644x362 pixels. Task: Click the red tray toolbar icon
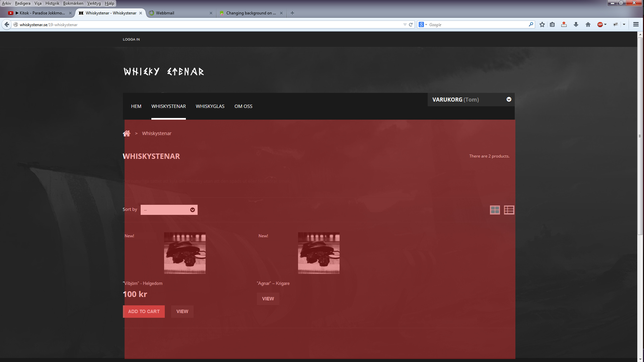tap(564, 24)
